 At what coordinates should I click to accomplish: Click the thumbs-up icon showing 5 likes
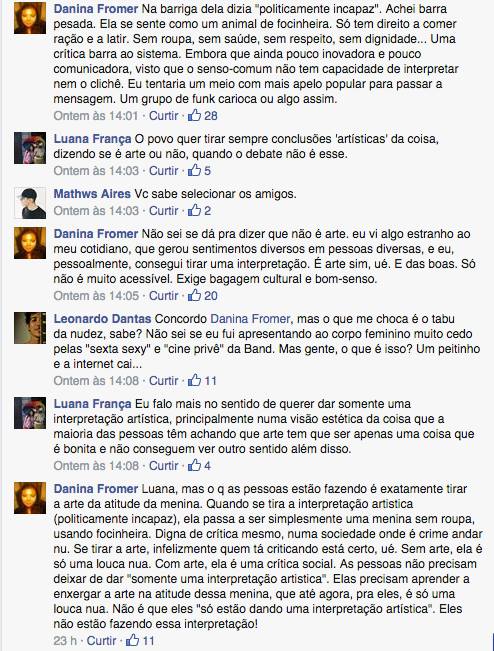pyautogui.click(x=194, y=170)
